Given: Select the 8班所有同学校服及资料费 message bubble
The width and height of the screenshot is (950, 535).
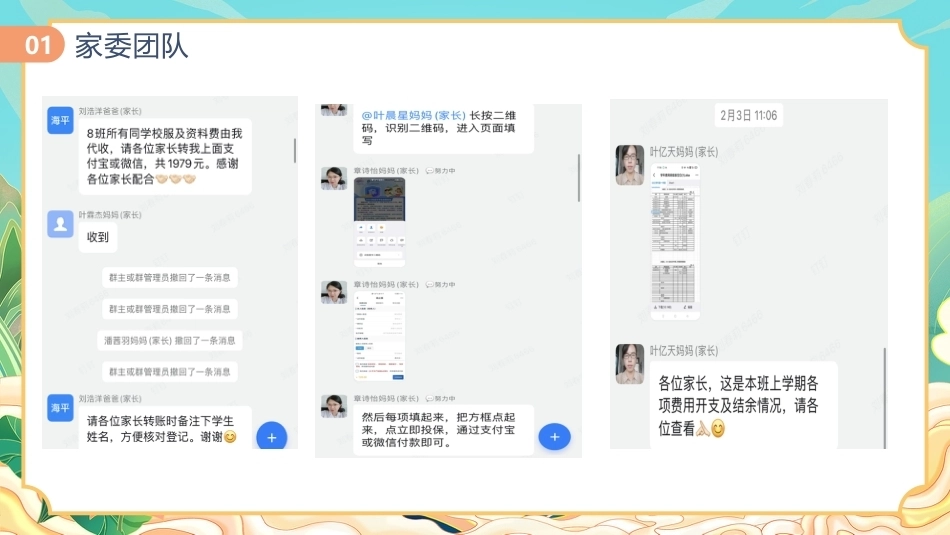Looking at the screenshot, I should tap(165, 156).
